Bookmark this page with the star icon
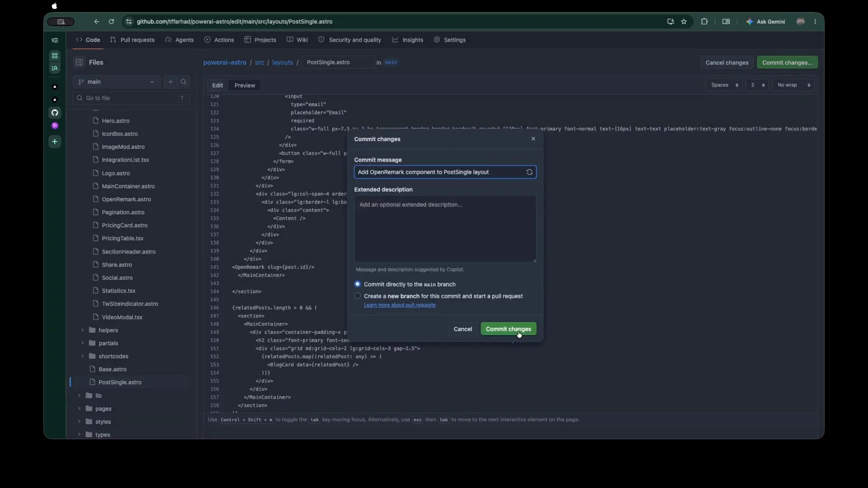 684,22
